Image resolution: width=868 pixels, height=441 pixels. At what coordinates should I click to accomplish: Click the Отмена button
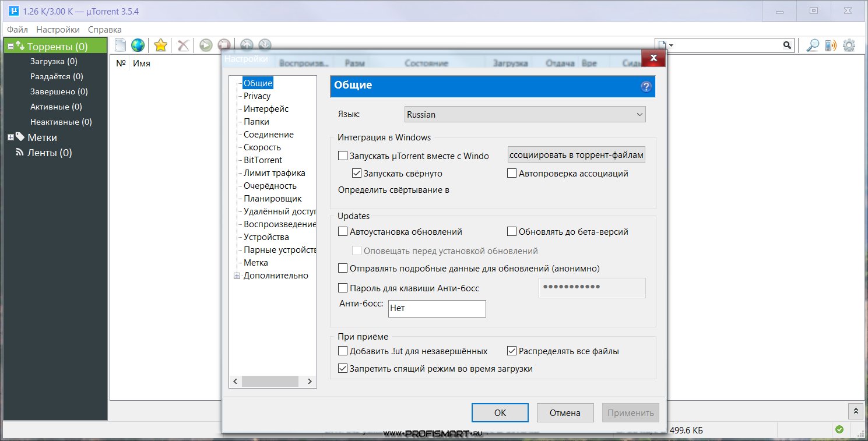(565, 412)
